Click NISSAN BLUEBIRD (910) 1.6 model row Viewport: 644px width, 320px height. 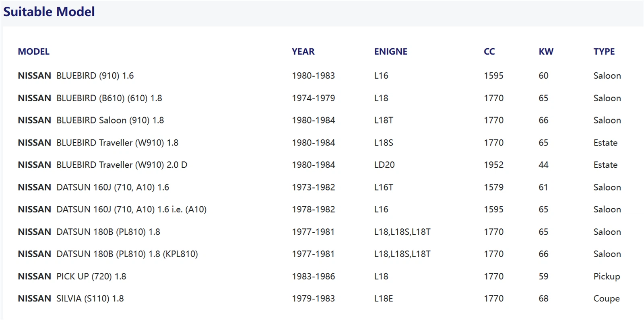click(x=76, y=76)
